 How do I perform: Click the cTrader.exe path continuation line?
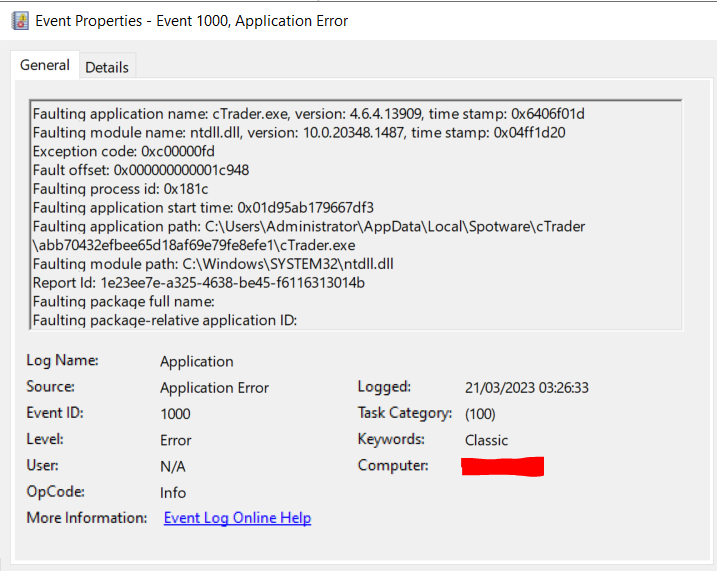click(194, 245)
